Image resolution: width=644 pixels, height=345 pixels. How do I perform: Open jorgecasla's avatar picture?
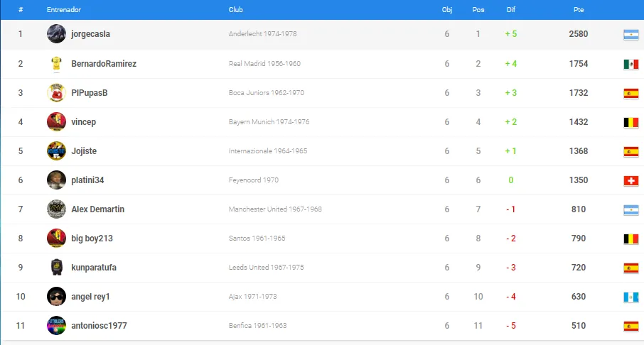point(56,33)
